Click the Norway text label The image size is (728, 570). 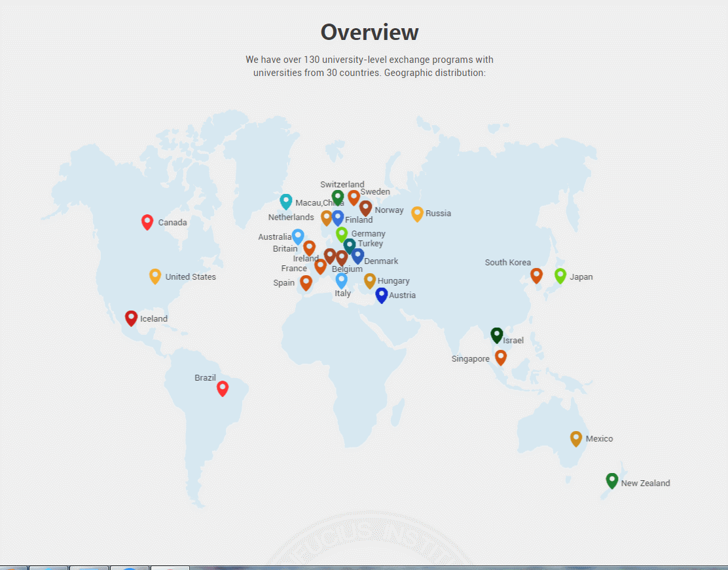pyautogui.click(x=389, y=210)
